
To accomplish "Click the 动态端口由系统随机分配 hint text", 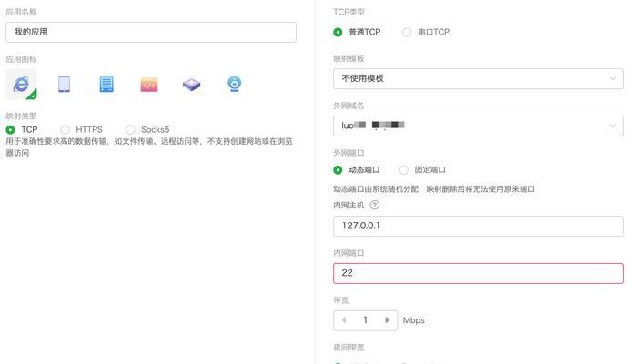I will coord(434,189).
